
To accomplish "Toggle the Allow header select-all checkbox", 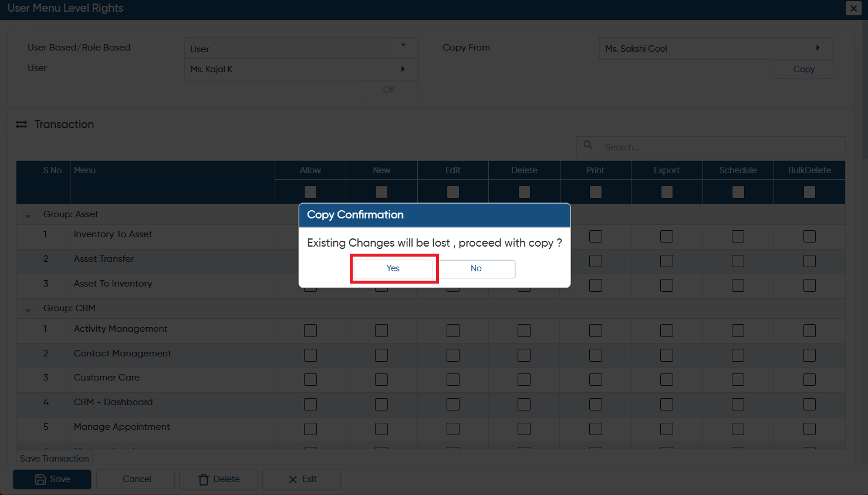I will pos(310,192).
